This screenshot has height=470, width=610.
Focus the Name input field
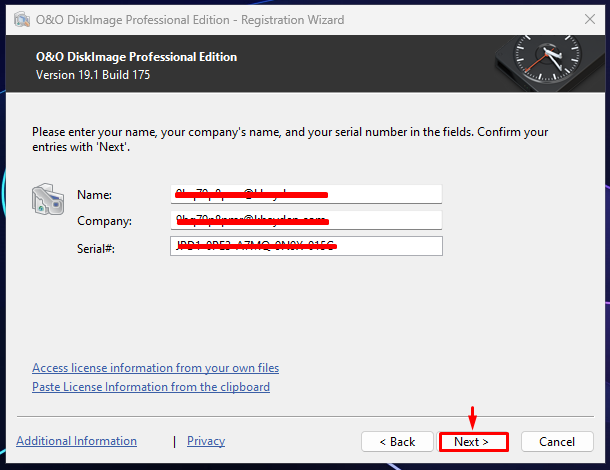tap(306, 194)
